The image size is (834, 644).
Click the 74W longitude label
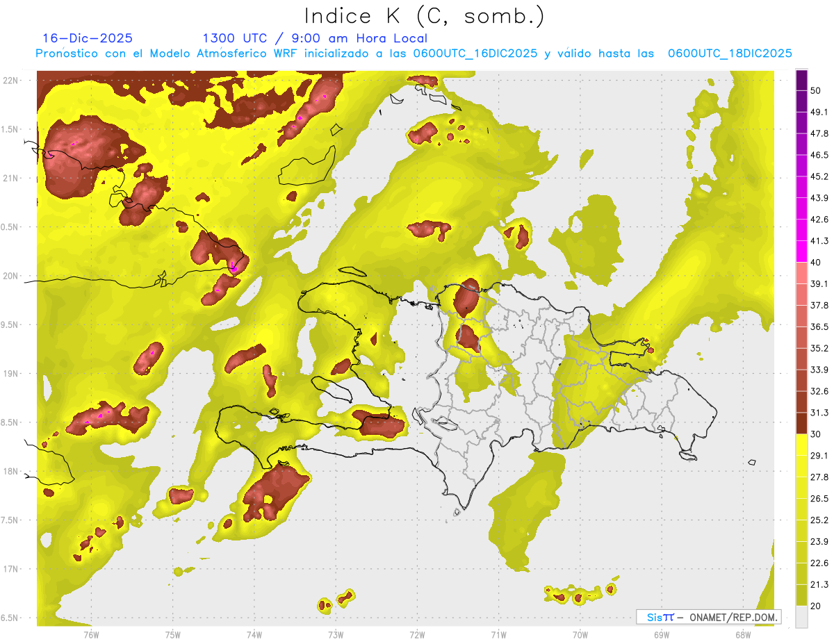tap(254, 634)
